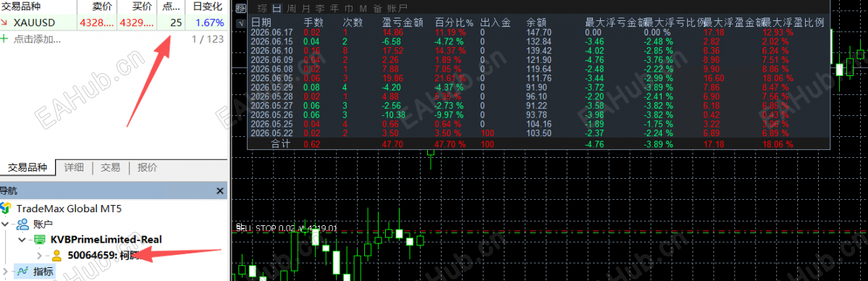Screen dimensions: 868x281
Task: Click 点击添加... to add a symbol
Action: (x=37, y=39)
